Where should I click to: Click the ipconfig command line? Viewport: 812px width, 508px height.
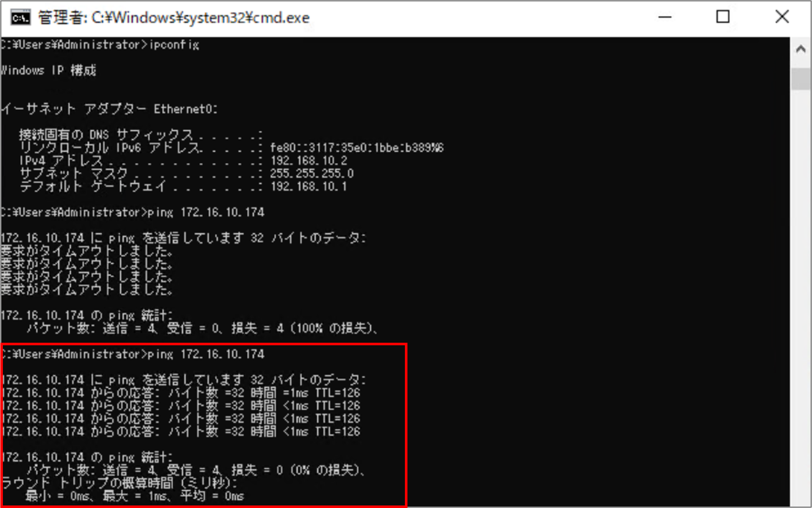(100, 45)
